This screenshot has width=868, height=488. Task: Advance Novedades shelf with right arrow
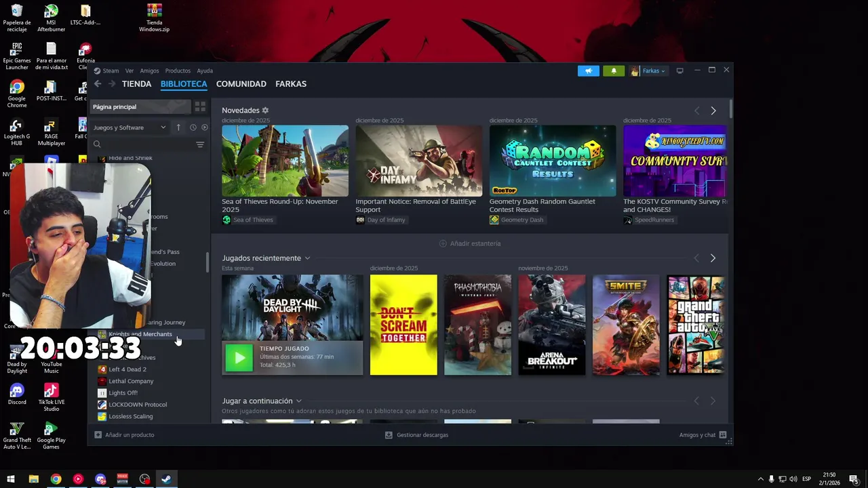pyautogui.click(x=713, y=110)
